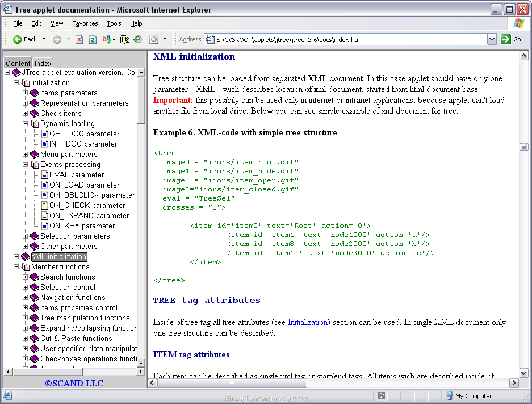Select Checkboxes operations functions tree item
This screenshot has height=404, width=532.
click(x=89, y=359)
